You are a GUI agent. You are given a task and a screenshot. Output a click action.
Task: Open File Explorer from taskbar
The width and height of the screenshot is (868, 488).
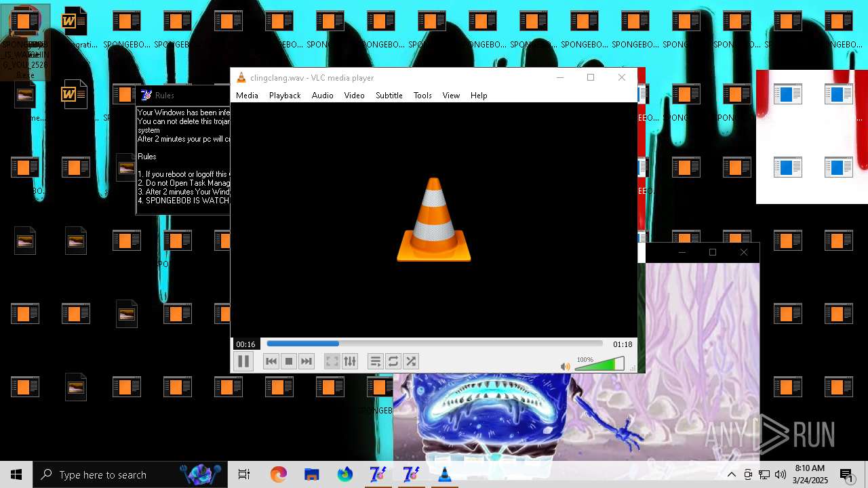tap(311, 474)
